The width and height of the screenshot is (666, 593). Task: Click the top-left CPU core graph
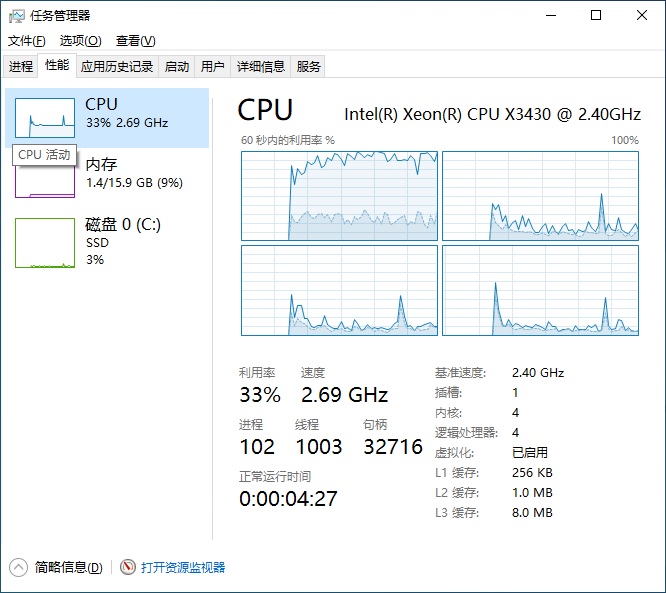click(339, 196)
